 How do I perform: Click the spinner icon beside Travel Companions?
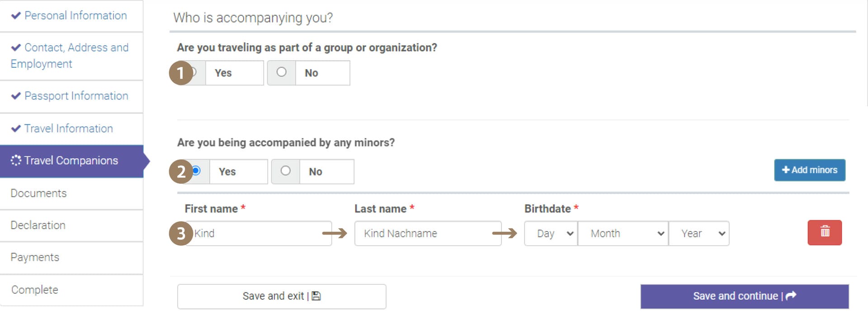click(16, 160)
